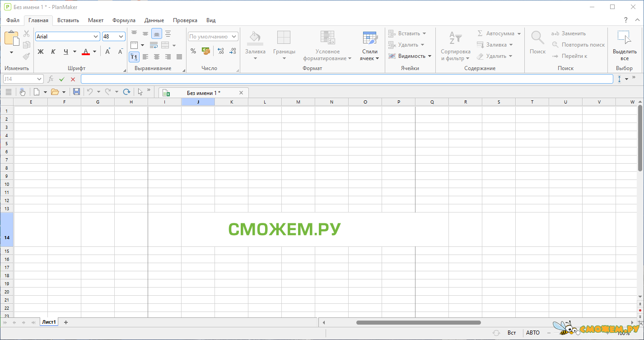
Task: Toggle bottom vertical alignment
Action: pyautogui.click(x=157, y=33)
